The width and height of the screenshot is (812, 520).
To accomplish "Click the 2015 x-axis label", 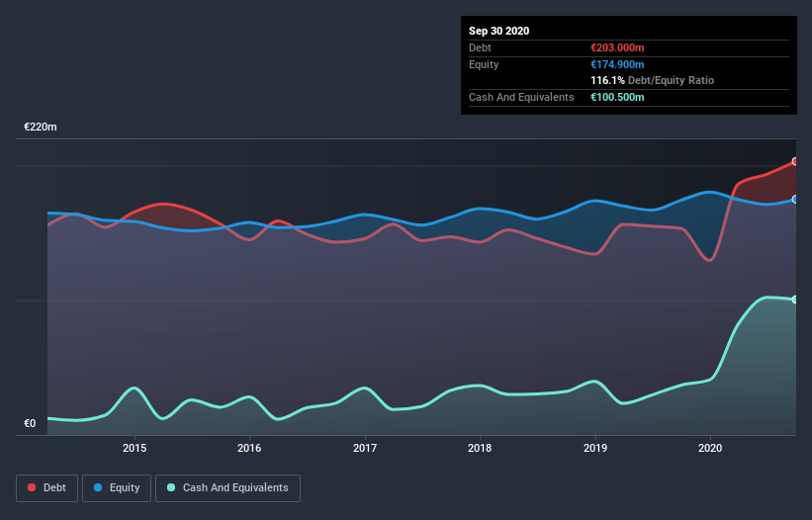I will click(x=135, y=448).
